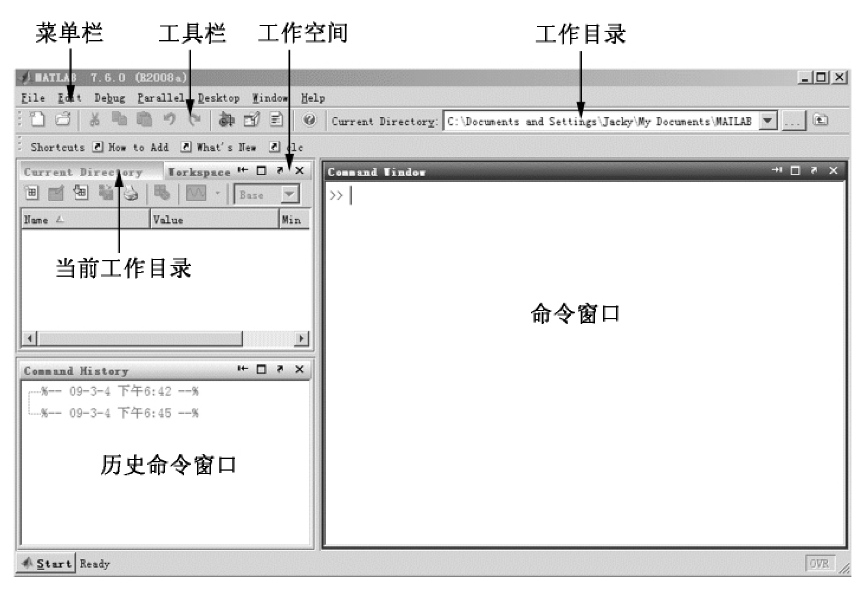Click the Min column header
The width and height of the screenshot is (868, 593).
click(x=294, y=219)
